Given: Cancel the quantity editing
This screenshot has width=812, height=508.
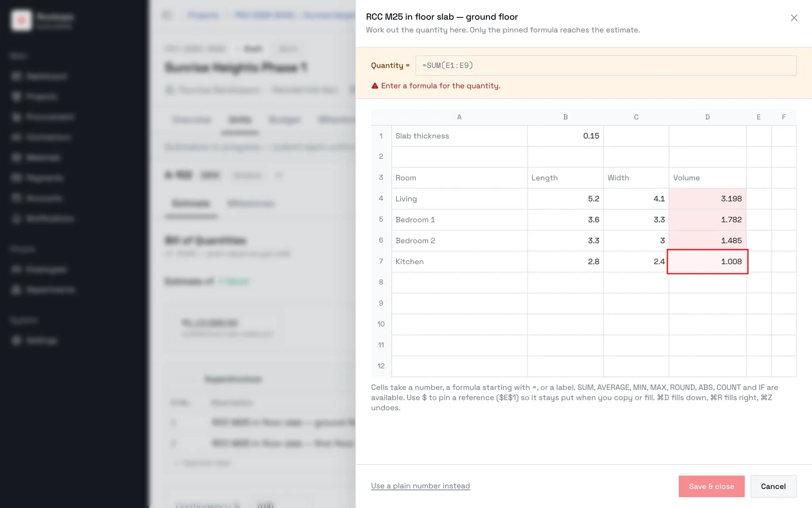Looking at the screenshot, I should [x=773, y=486].
